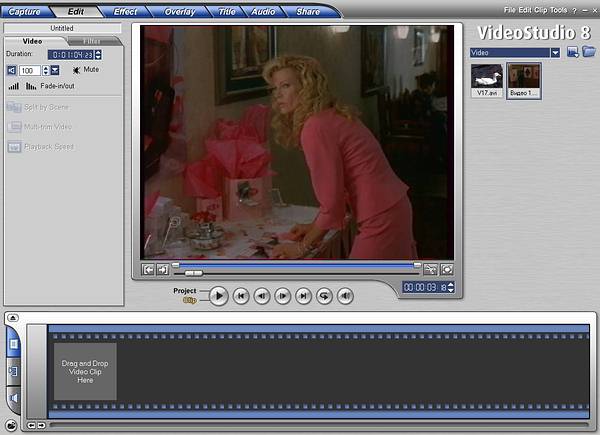Click the right trim handle
Screen dimensions: 600x435
pyautogui.click(x=417, y=265)
